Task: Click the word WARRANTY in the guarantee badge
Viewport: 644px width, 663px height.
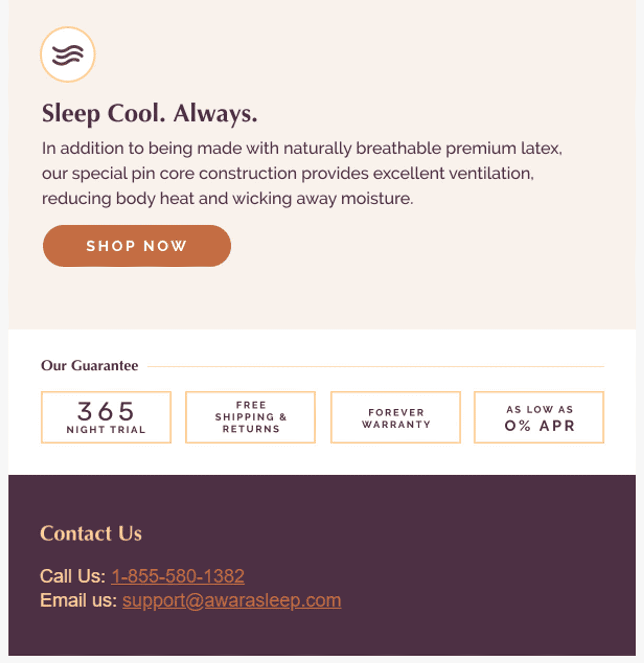Action: [x=396, y=424]
